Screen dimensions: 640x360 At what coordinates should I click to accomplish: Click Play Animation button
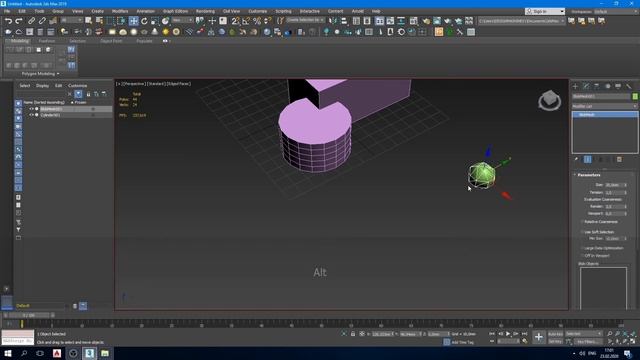[508, 334]
